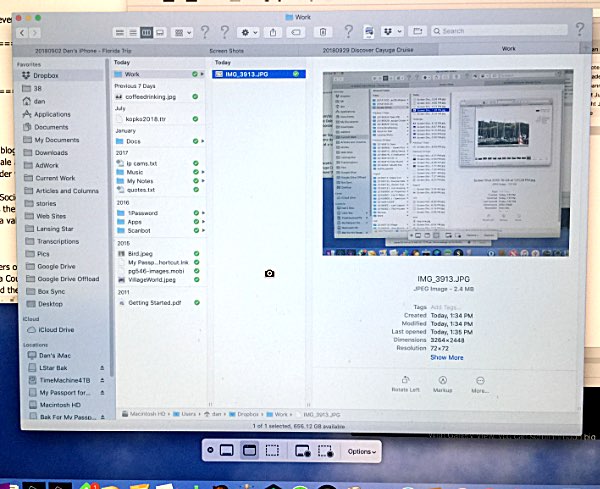Click the Markup icon under preview

click(444, 381)
